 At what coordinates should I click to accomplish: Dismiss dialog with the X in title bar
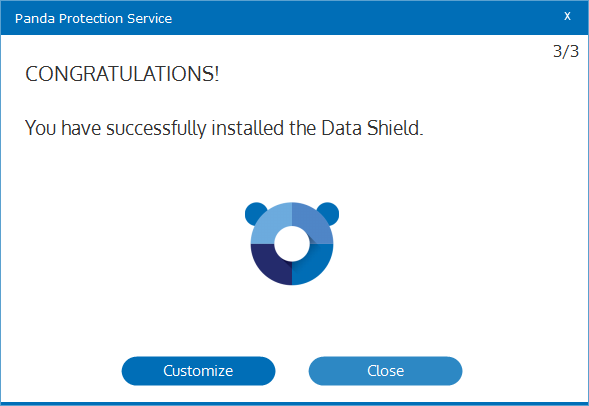(x=567, y=16)
